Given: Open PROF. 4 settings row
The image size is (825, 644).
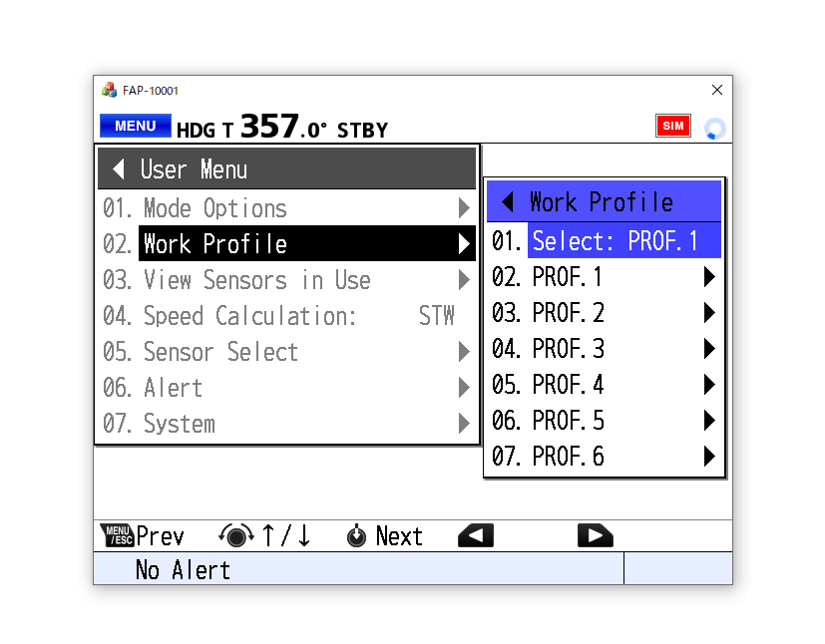Looking at the screenshot, I should pos(604,384).
